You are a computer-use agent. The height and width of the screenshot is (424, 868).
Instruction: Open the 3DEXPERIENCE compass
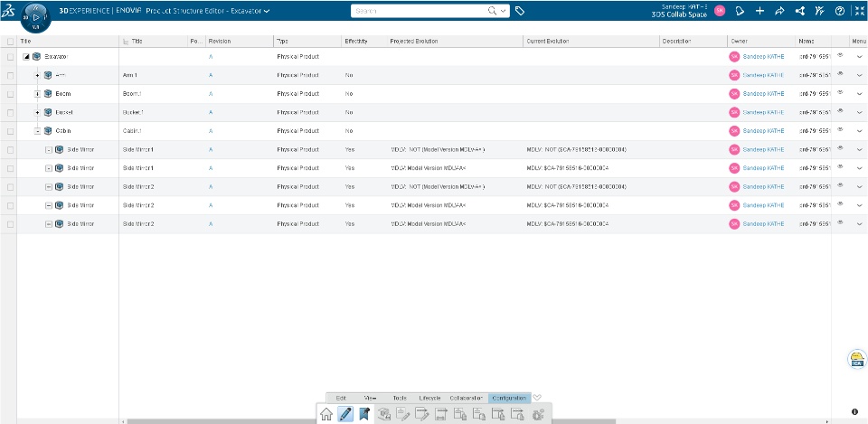coord(36,18)
